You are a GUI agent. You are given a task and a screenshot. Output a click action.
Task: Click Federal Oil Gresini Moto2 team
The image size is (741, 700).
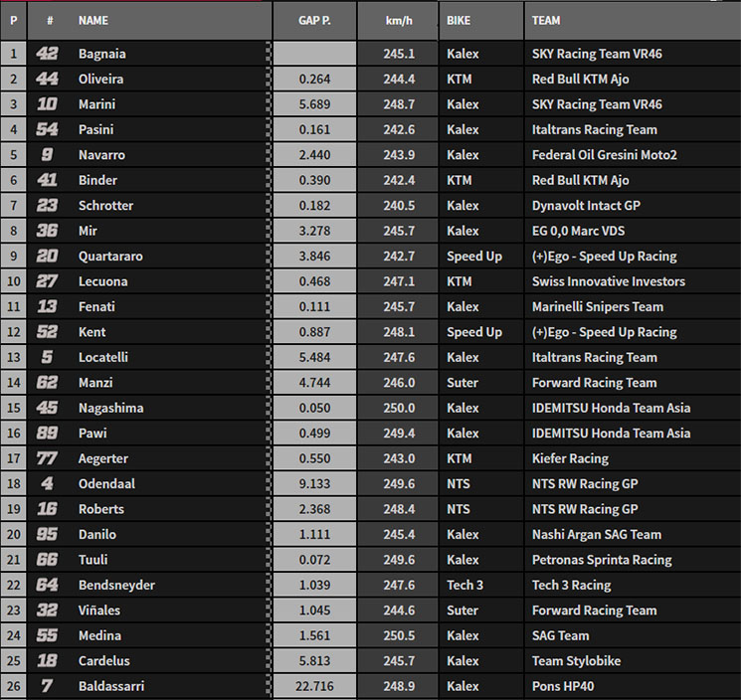point(605,155)
